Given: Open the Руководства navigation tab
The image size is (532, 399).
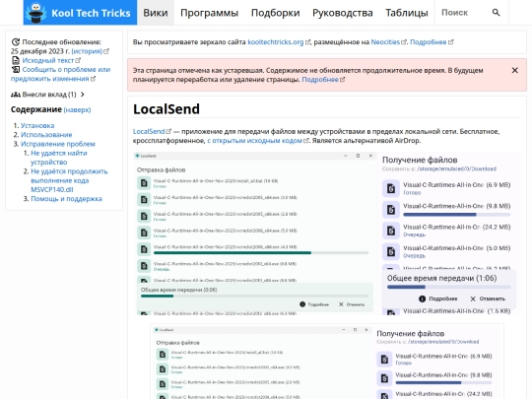Looking at the screenshot, I should coord(342,13).
